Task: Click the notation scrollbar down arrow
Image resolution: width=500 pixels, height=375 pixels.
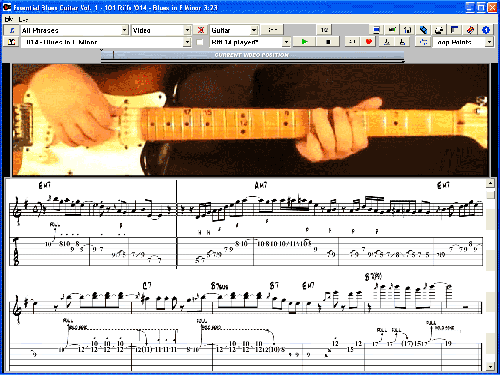Action: click(490, 366)
